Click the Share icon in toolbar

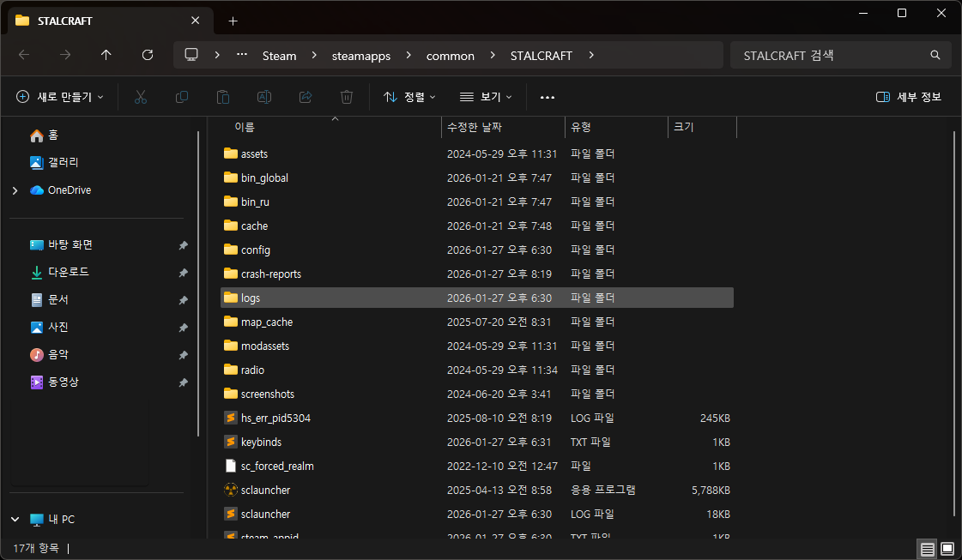[306, 97]
